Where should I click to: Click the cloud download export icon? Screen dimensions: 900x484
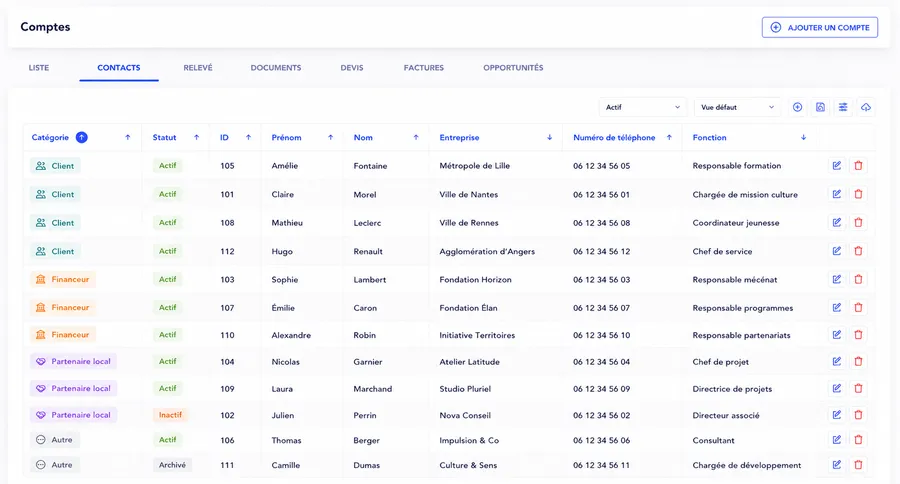click(x=866, y=107)
